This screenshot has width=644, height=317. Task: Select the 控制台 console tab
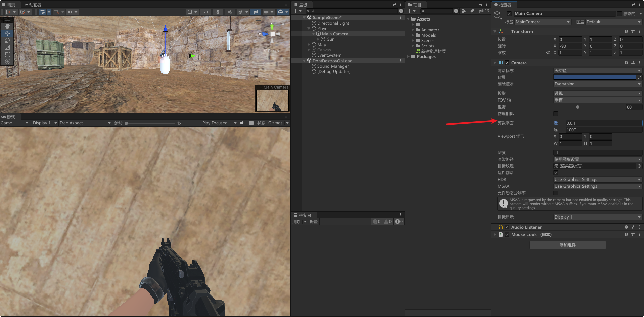point(303,215)
